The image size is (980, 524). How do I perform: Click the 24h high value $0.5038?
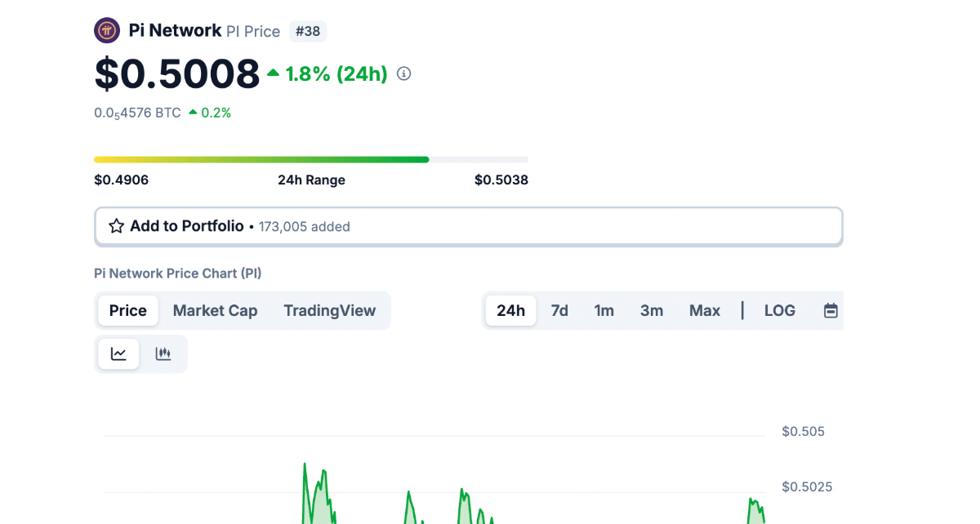click(501, 180)
